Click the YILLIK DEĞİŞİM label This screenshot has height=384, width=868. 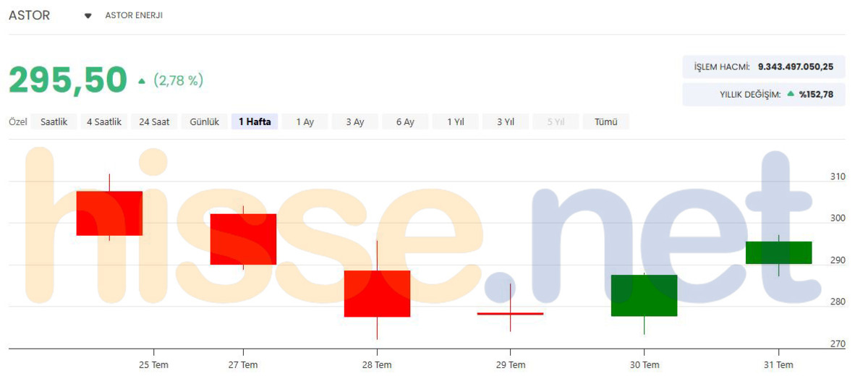(750, 94)
